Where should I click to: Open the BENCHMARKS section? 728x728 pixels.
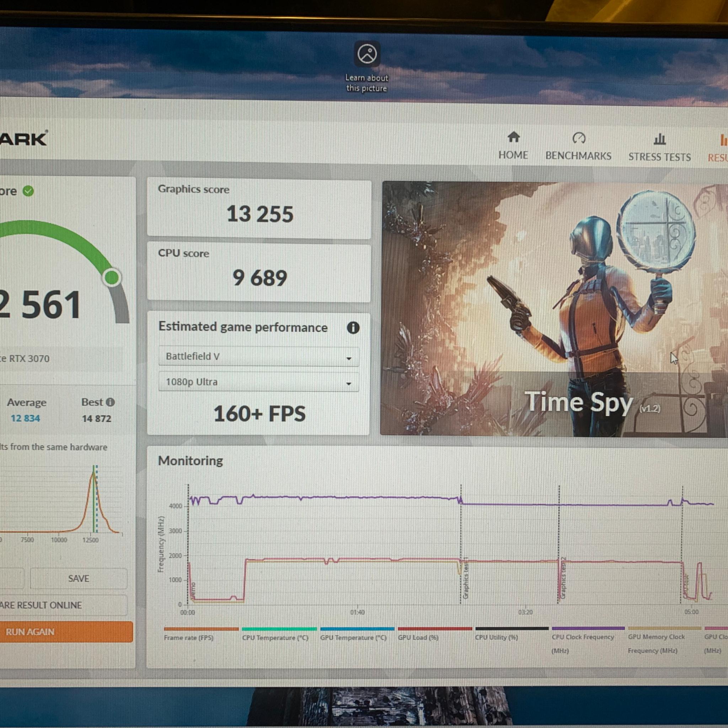(x=578, y=146)
